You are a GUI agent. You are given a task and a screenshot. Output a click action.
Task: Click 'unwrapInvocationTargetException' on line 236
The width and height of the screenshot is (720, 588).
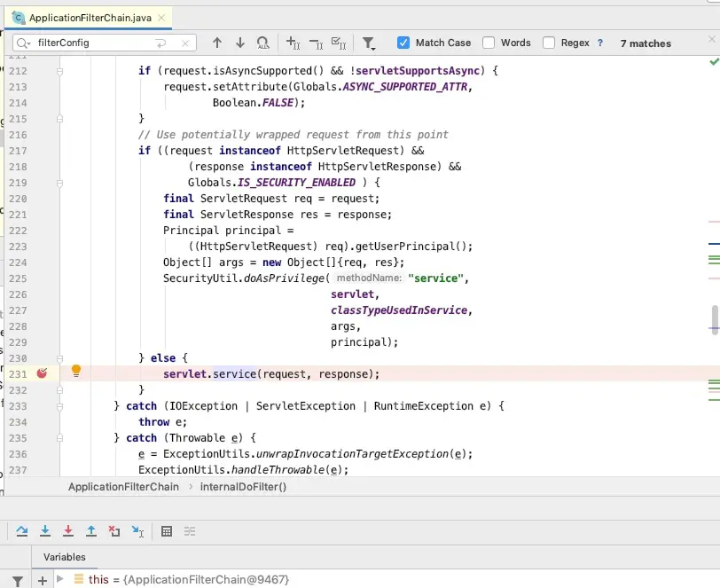352,454
